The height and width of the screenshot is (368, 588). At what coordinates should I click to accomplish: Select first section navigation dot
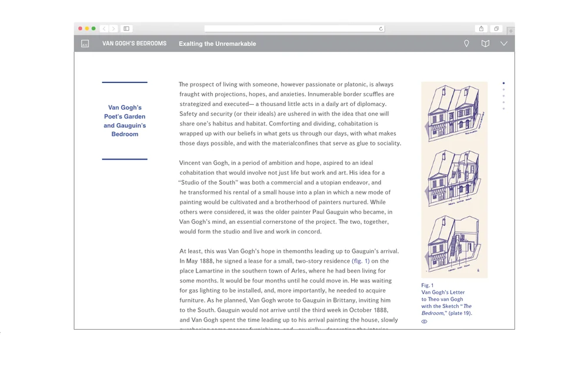coord(504,83)
